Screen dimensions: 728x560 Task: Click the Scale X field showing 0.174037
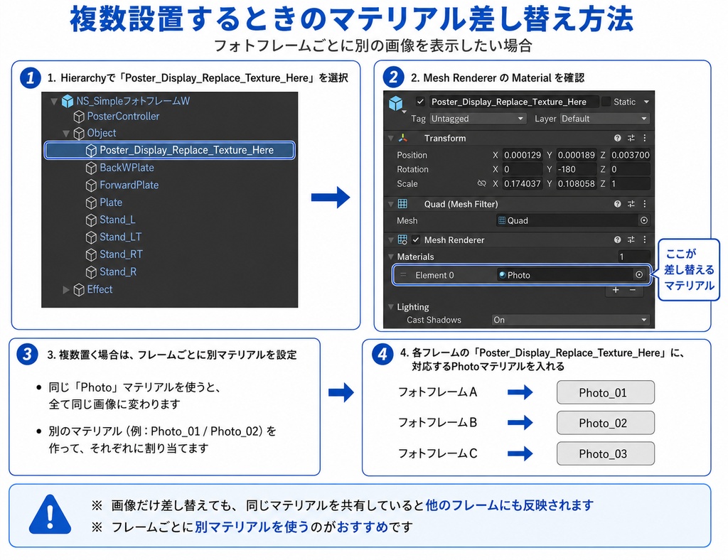(523, 184)
